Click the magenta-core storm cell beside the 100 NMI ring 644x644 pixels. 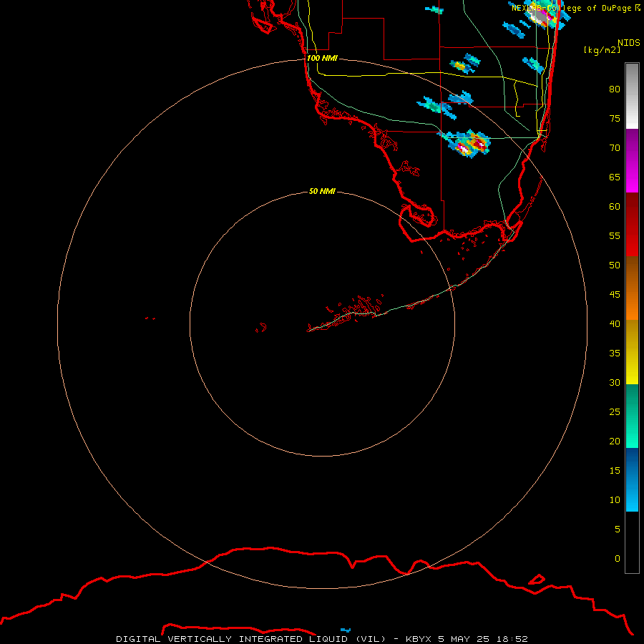pyautogui.click(x=468, y=145)
